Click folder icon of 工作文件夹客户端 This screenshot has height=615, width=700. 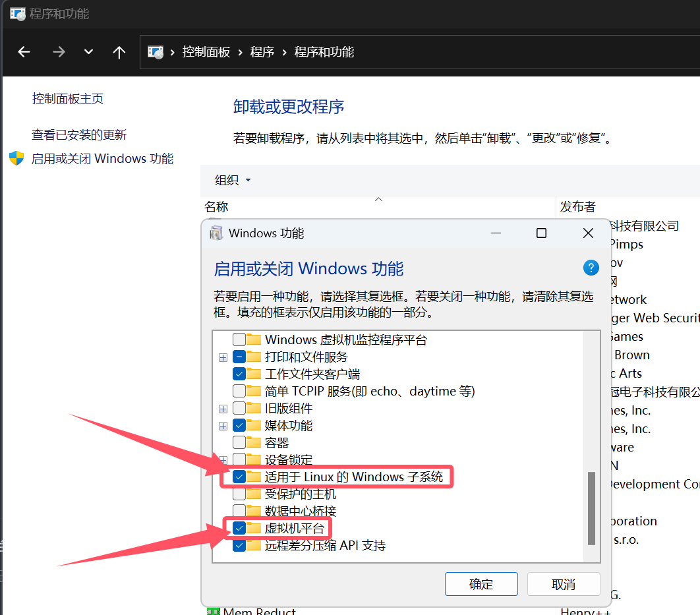pos(254,374)
